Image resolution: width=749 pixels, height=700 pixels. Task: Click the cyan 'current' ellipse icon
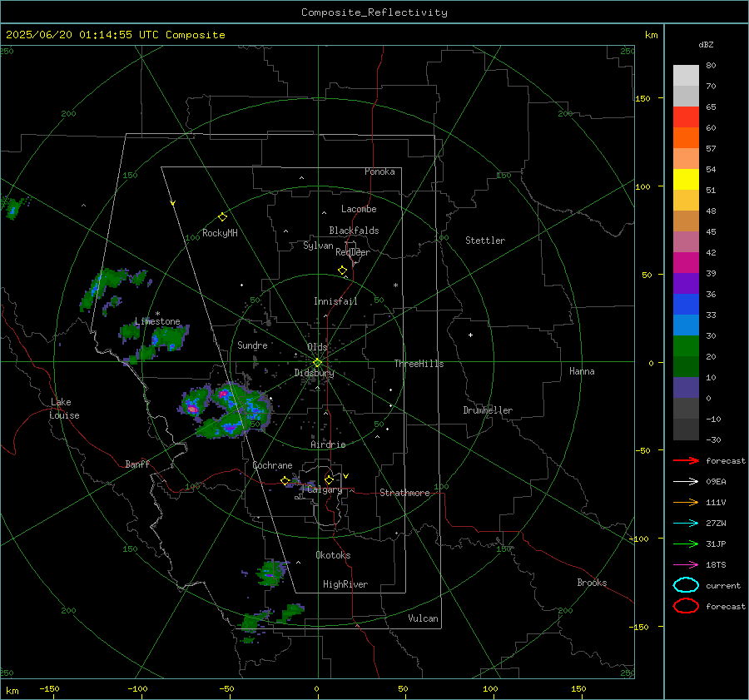[686, 585]
